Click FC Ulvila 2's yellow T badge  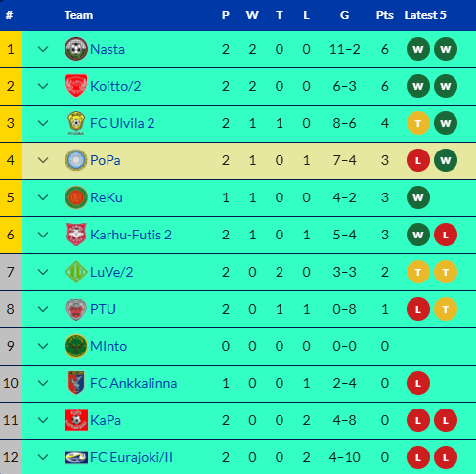pyautogui.click(x=418, y=123)
